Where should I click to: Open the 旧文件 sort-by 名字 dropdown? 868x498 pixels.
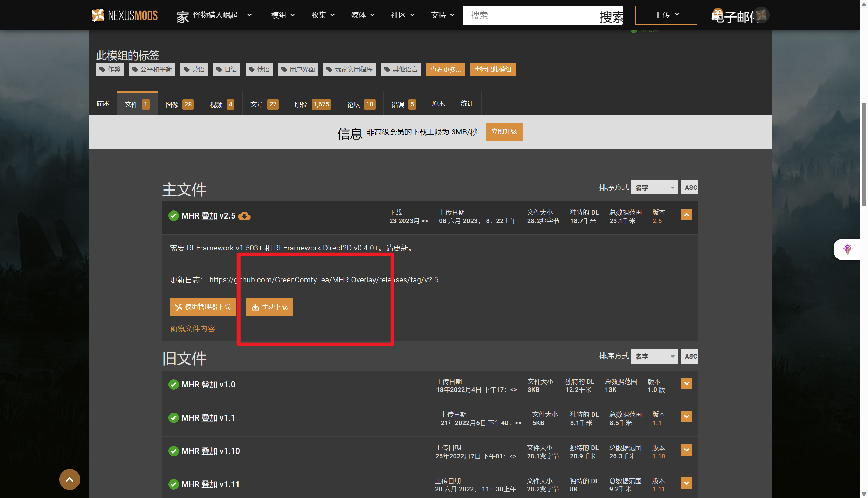pyautogui.click(x=654, y=356)
